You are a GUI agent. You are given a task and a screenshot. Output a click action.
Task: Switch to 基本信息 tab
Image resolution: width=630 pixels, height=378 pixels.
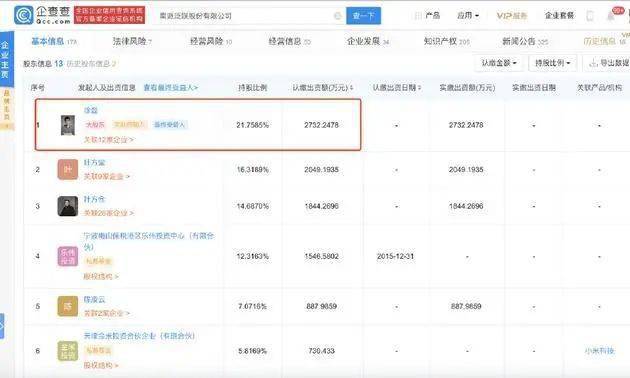pos(53,41)
